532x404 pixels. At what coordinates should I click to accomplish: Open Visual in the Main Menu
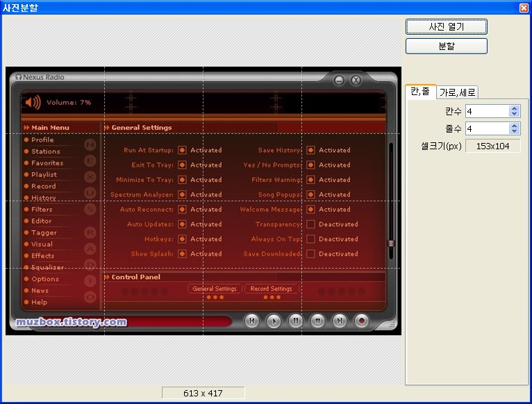pos(42,244)
